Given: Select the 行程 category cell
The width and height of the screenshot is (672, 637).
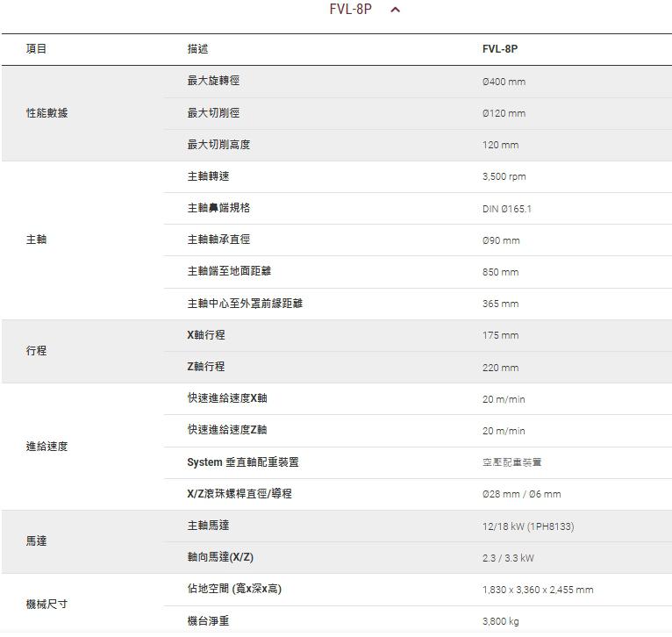Looking at the screenshot, I should (x=37, y=351).
